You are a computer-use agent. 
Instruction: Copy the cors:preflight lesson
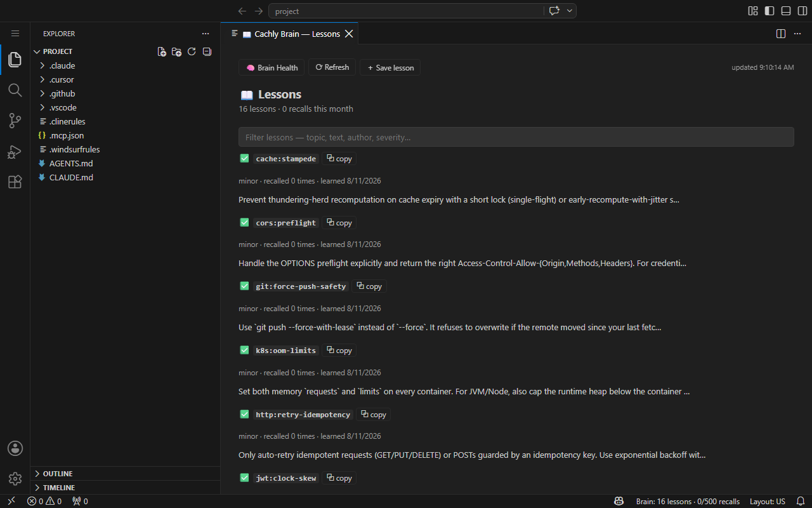339,223
